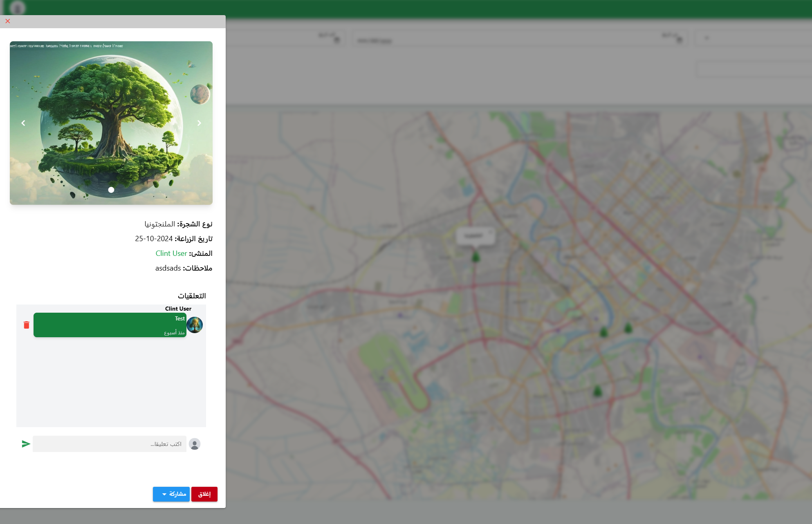Click the grey user avatar beside comment input
812x524 pixels.
pyautogui.click(x=195, y=444)
